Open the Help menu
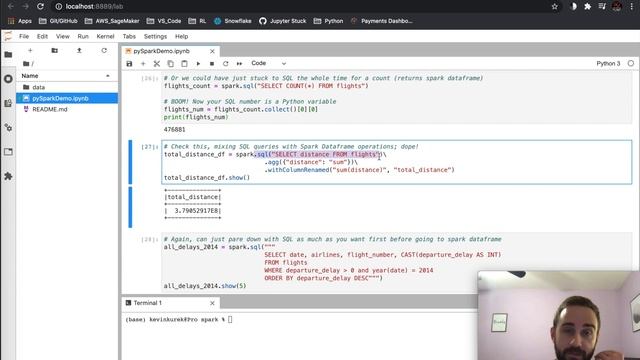 [x=182, y=36]
